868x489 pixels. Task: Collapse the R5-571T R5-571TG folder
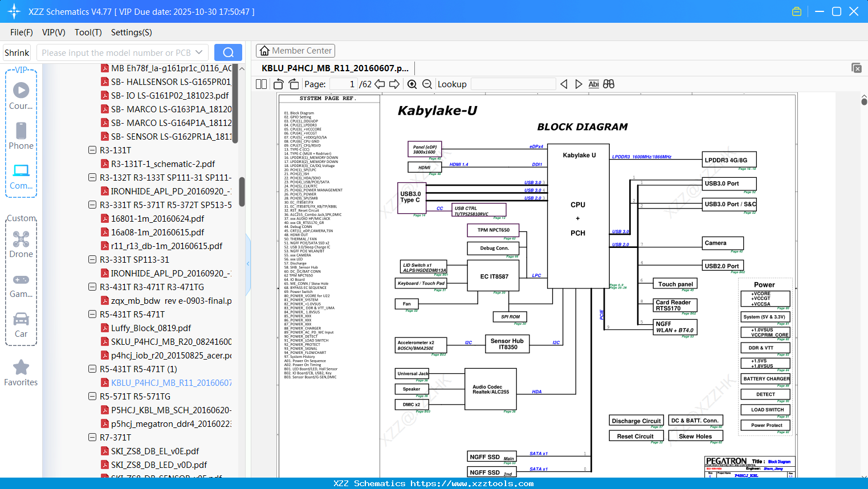[92, 397]
